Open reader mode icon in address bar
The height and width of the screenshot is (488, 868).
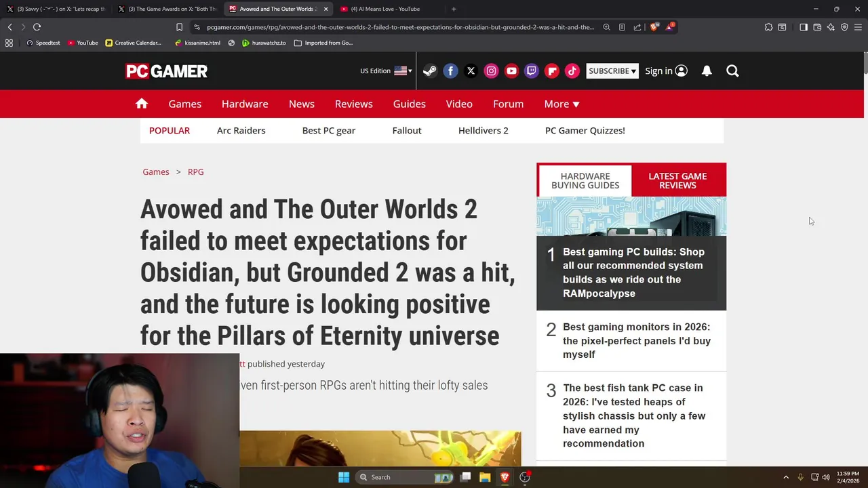pyautogui.click(x=622, y=27)
